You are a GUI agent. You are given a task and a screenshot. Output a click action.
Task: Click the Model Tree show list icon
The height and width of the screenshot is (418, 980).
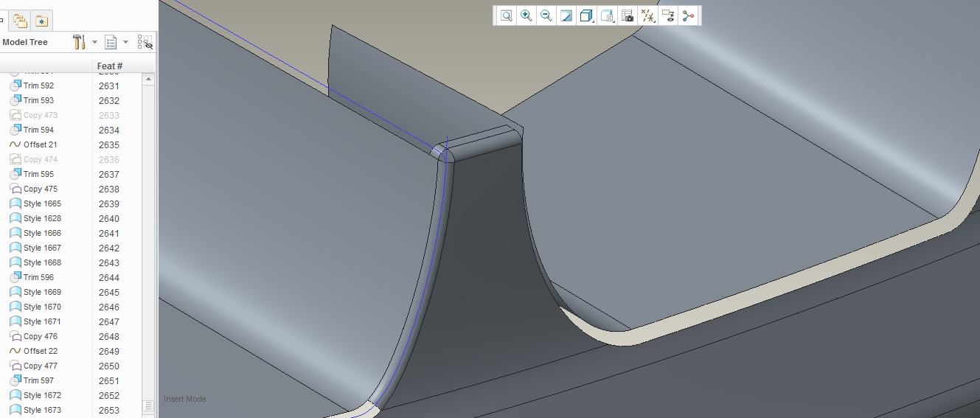(111, 42)
